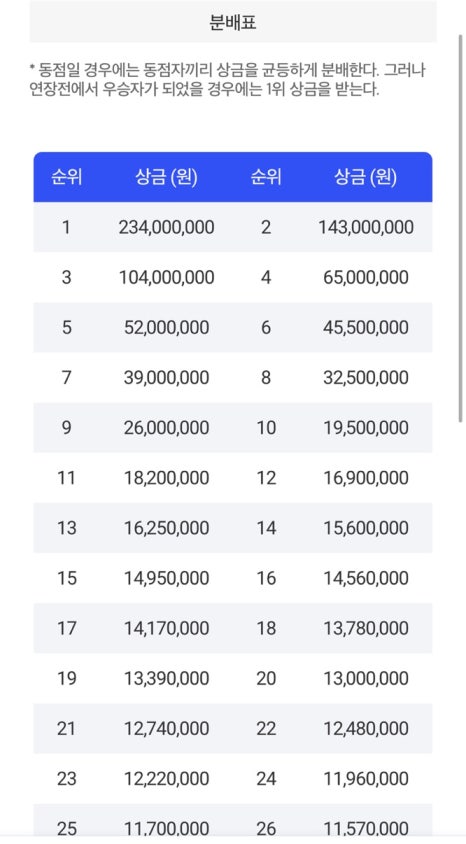The image size is (466, 844).
Task: Select the prize amount 39,000,000
Action: [166, 377]
